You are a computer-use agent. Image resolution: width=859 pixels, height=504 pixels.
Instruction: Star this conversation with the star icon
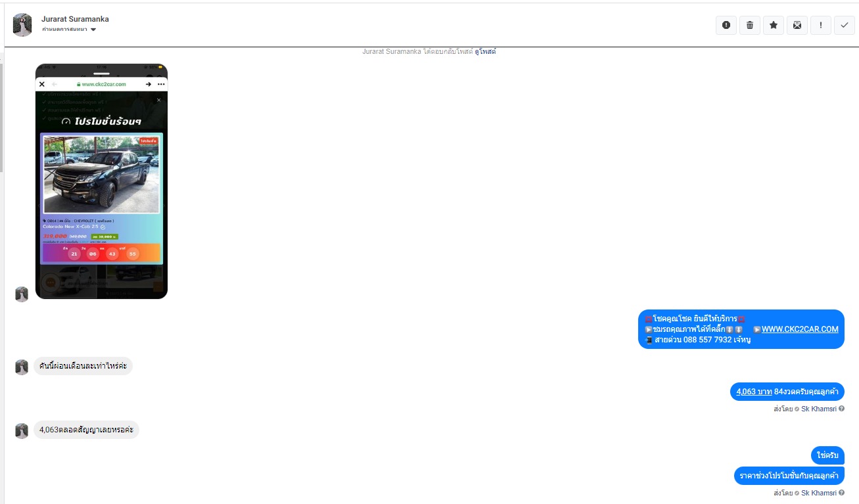point(773,25)
